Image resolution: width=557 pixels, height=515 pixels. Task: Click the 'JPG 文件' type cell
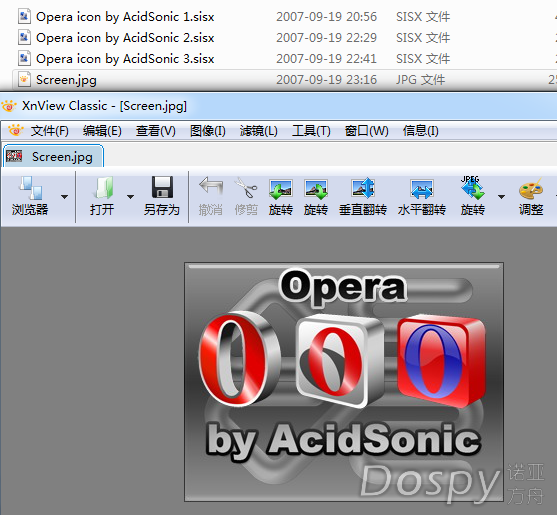(421, 80)
